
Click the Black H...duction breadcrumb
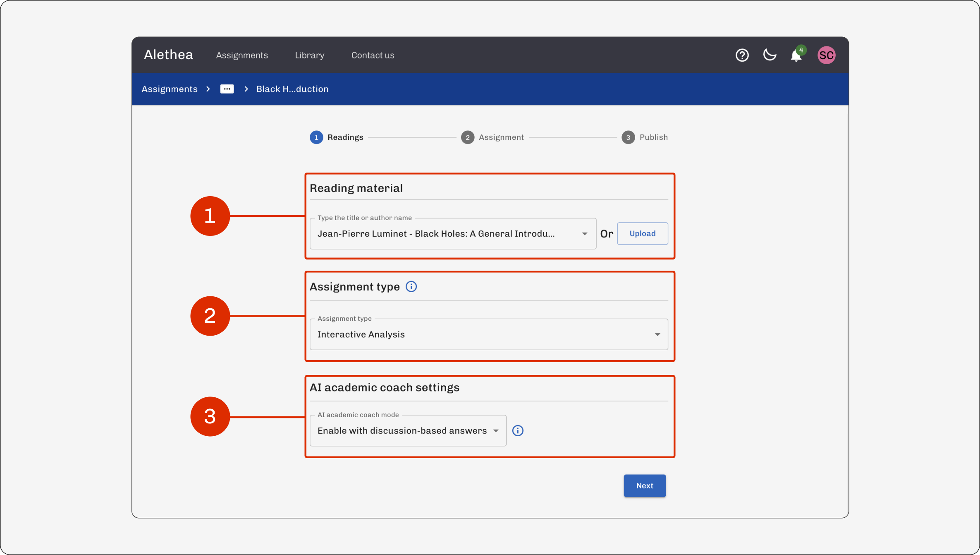(x=292, y=89)
